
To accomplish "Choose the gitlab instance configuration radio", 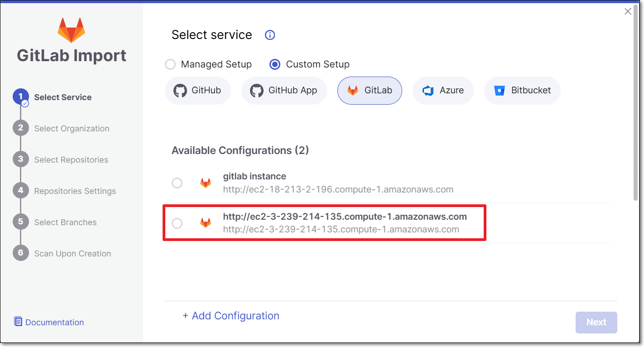I will tap(177, 183).
